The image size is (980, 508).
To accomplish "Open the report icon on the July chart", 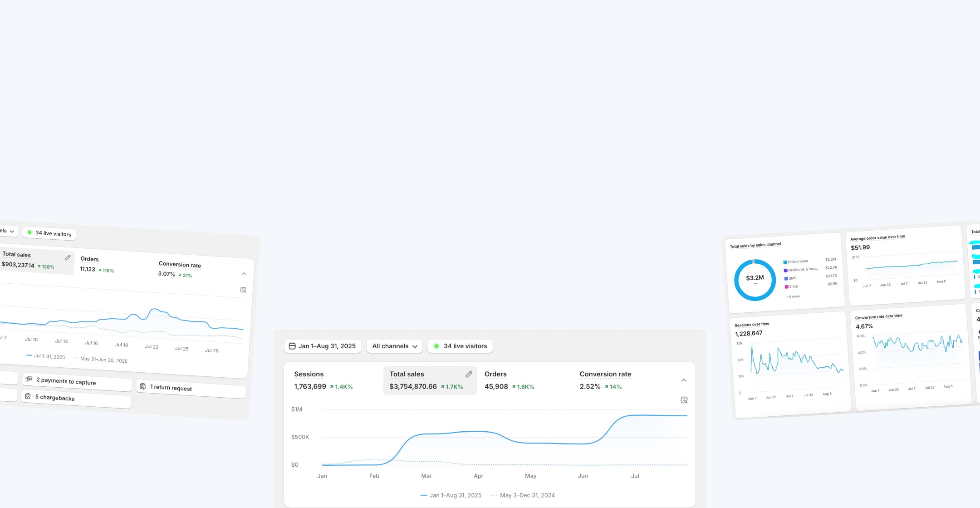I will pyautogui.click(x=243, y=290).
